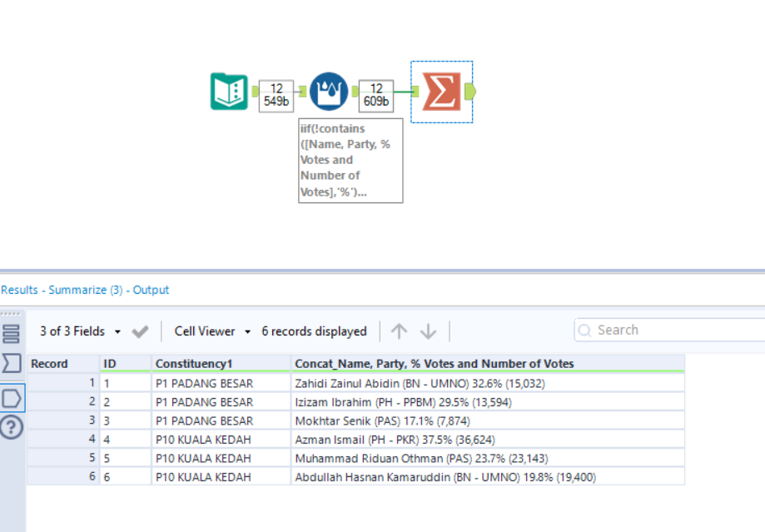The height and width of the screenshot is (532, 765).
Task: Click the down arrow navigation button
Action: coord(428,331)
